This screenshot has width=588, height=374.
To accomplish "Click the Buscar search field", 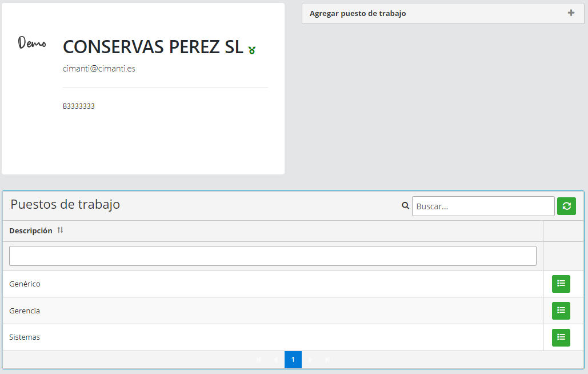I will pyautogui.click(x=483, y=206).
